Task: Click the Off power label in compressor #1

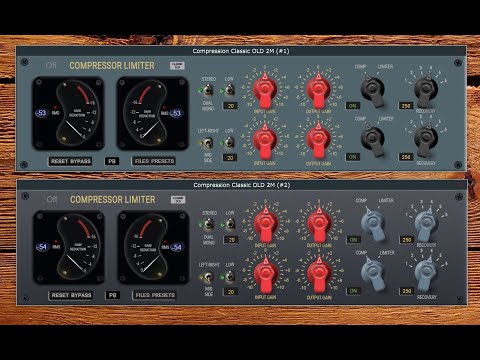Action: coord(51,66)
